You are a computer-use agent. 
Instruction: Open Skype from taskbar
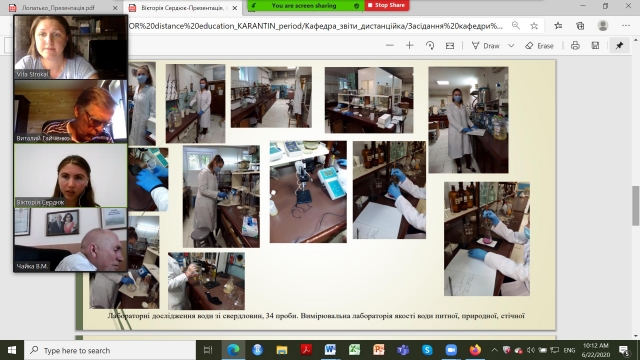tap(427, 350)
